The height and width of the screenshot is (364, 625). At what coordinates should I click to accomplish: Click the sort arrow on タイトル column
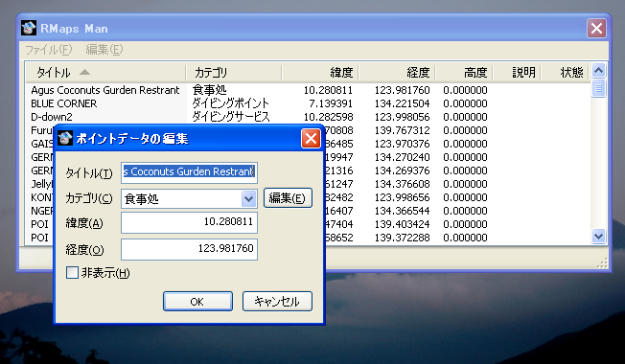pos(84,73)
